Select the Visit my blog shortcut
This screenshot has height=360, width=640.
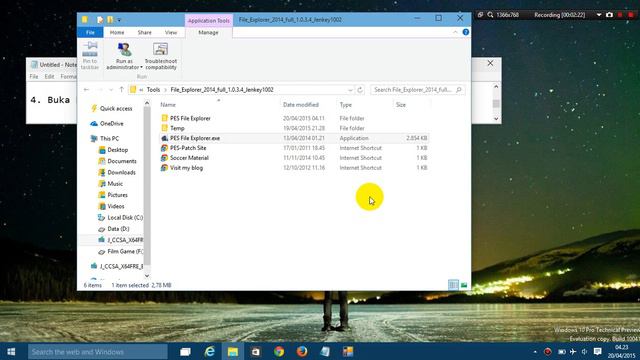pyautogui.click(x=186, y=168)
